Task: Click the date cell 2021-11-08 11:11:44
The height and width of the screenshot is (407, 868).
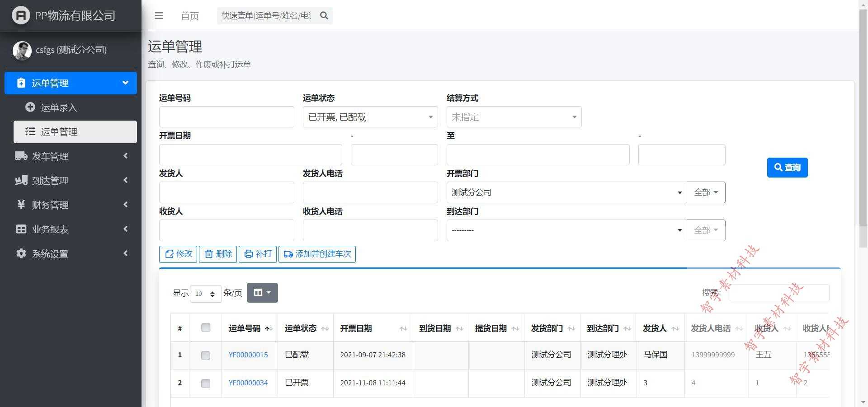Action: (x=373, y=383)
